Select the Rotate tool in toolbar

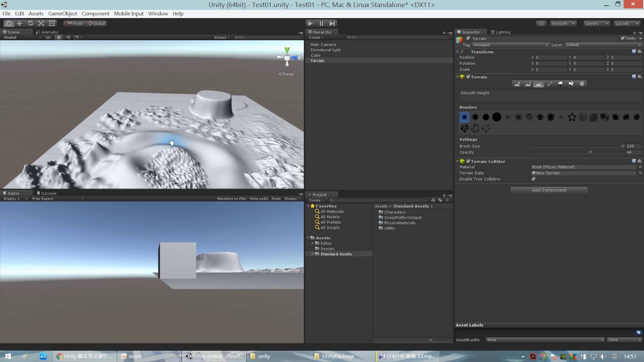click(30, 23)
